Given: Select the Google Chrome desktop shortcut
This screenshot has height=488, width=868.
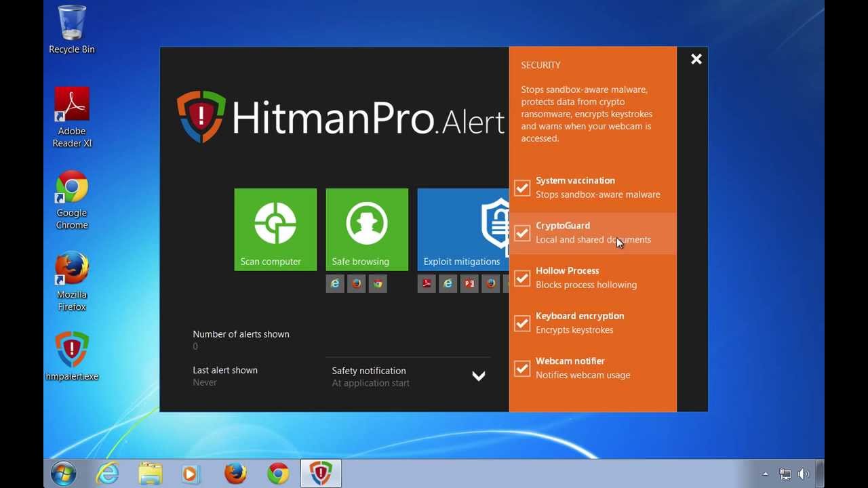Looking at the screenshot, I should click(72, 200).
